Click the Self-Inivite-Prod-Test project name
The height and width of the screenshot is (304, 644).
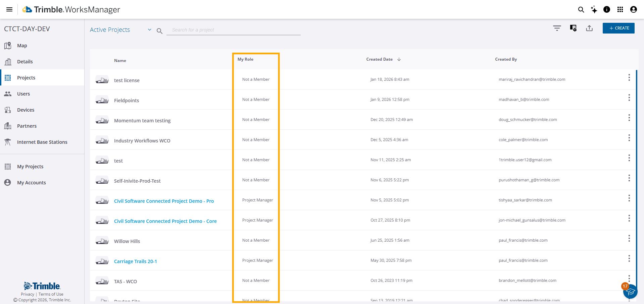[137, 181]
